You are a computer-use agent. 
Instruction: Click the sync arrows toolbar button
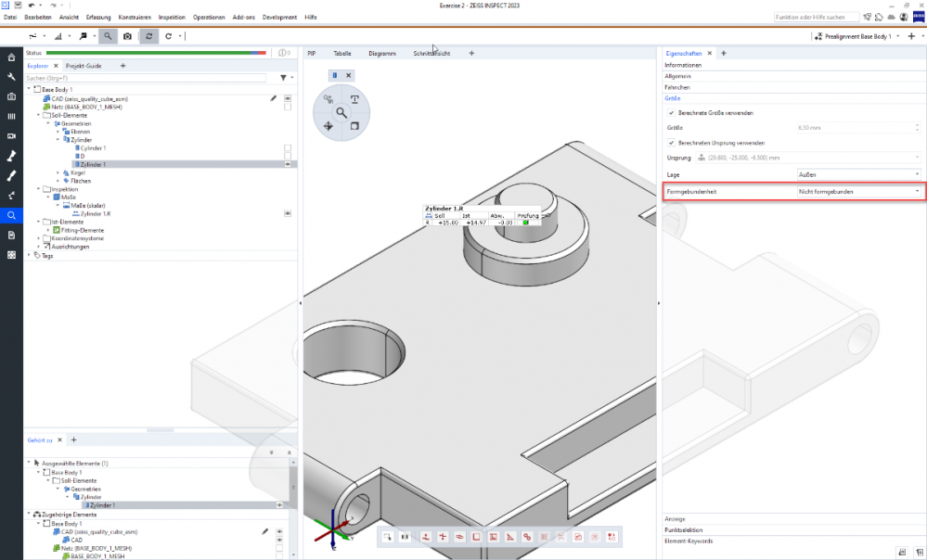coord(148,36)
